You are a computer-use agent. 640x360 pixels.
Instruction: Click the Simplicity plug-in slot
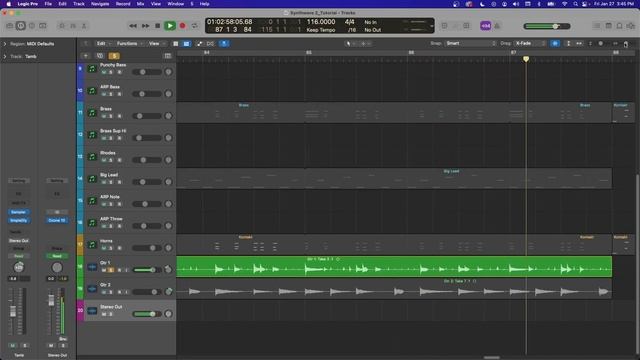pyautogui.click(x=18, y=220)
